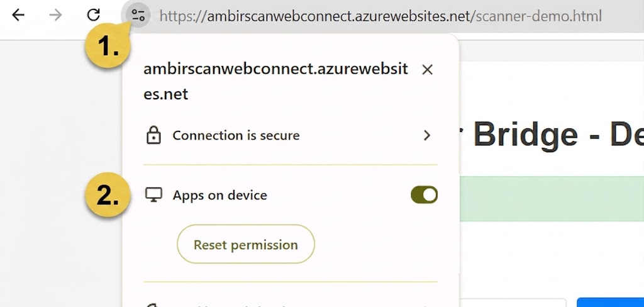Turn off the Apps on device toggle
The width and height of the screenshot is (644, 307).
point(424,195)
